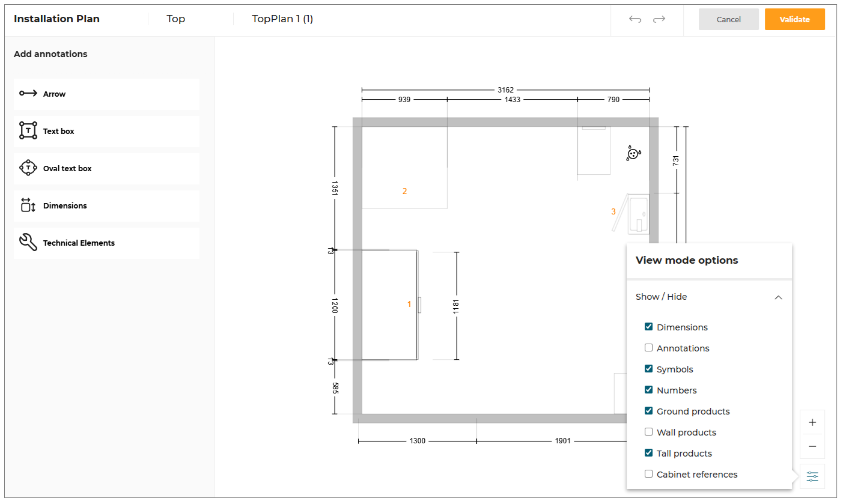Zoom out with the minus icon
843x504 pixels.
coord(812,446)
